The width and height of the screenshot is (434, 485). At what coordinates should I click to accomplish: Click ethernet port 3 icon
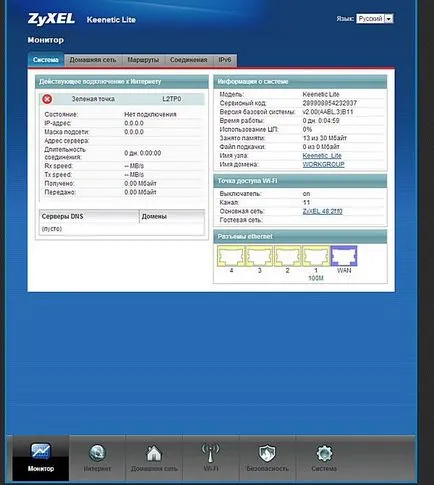click(x=259, y=256)
